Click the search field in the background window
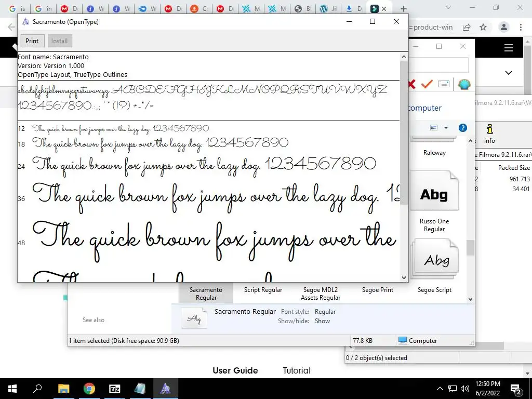This screenshot has height=399, width=532. [438, 65]
